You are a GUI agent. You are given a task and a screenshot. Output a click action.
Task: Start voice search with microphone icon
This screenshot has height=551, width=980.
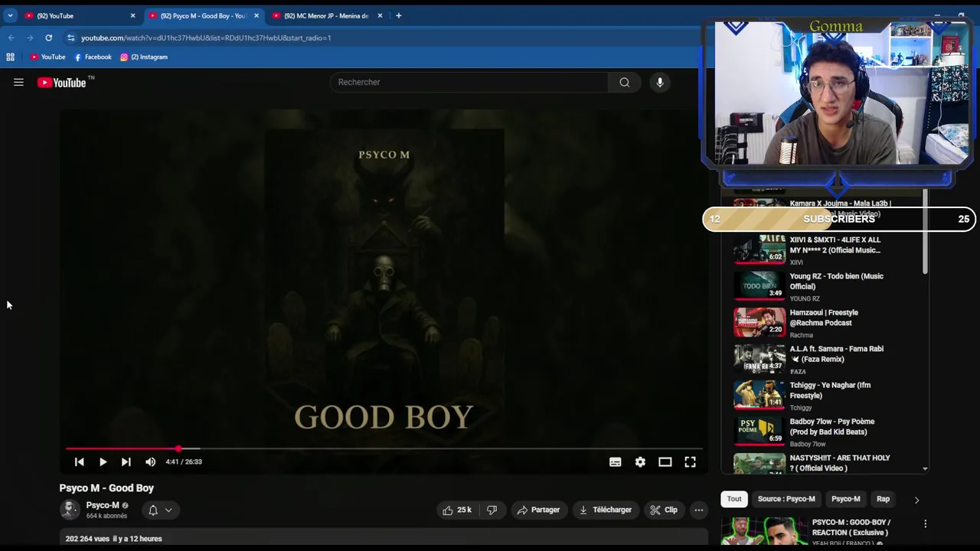pyautogui.click(x=659, y=83)
